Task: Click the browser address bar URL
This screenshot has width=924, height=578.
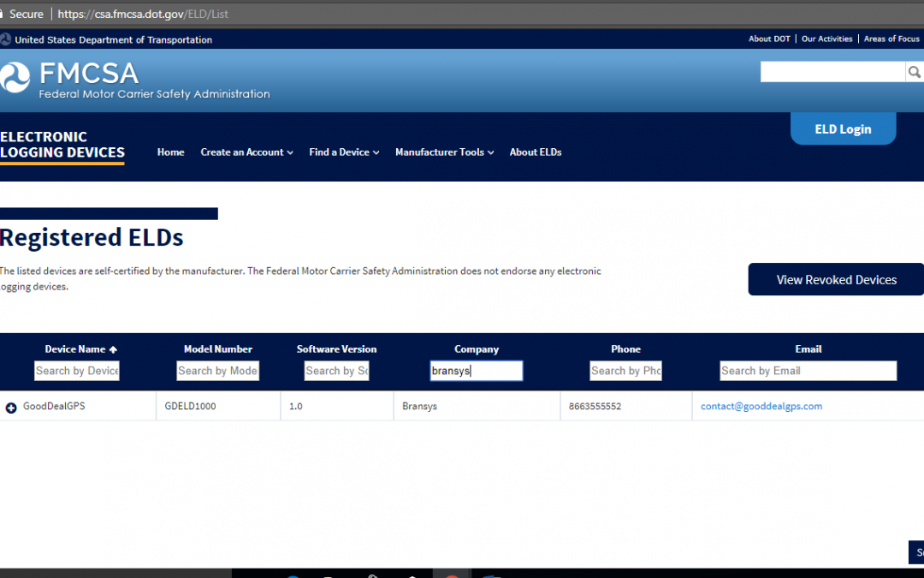Action: 143,14
